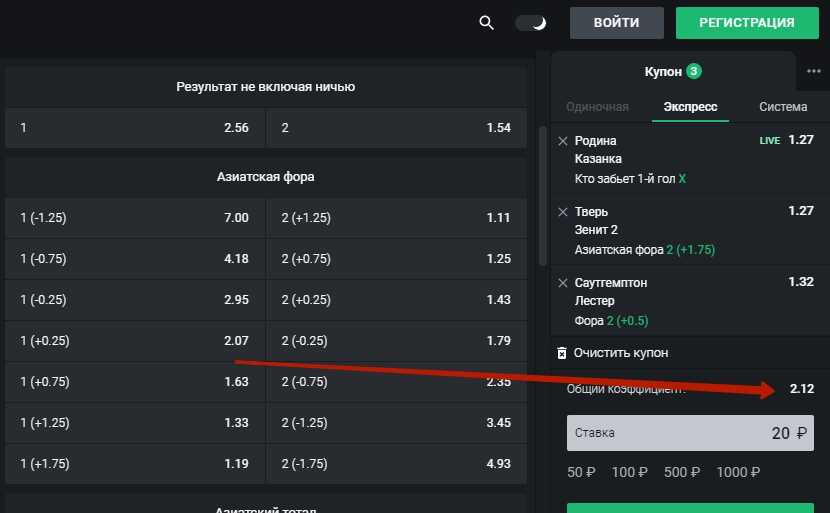
Task: Pick handicap 2 (+0.75) at 1.25
Action: (x=397, y=258)
